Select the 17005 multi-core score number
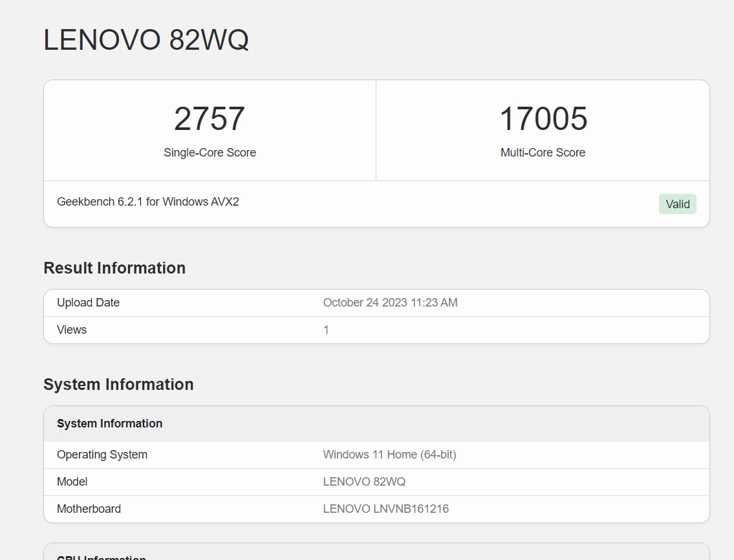734x560 pixels. click(x=543, y=119)
